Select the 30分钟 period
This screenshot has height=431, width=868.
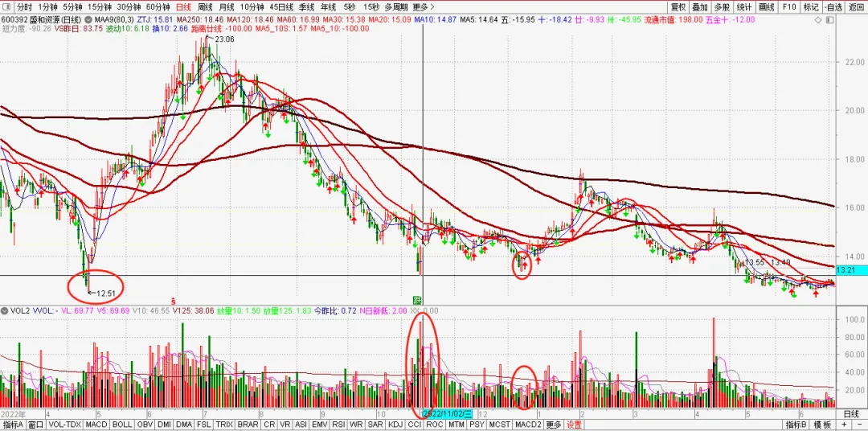tap(129, 7)
